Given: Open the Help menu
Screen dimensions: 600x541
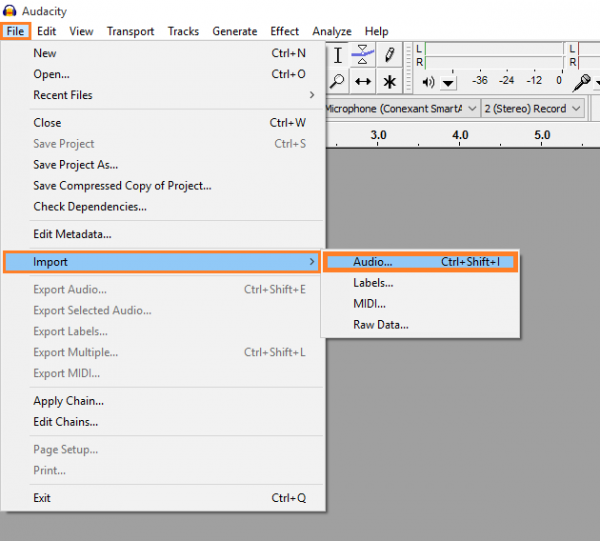Looking at the screenshot, I should [x=377, y=31].
